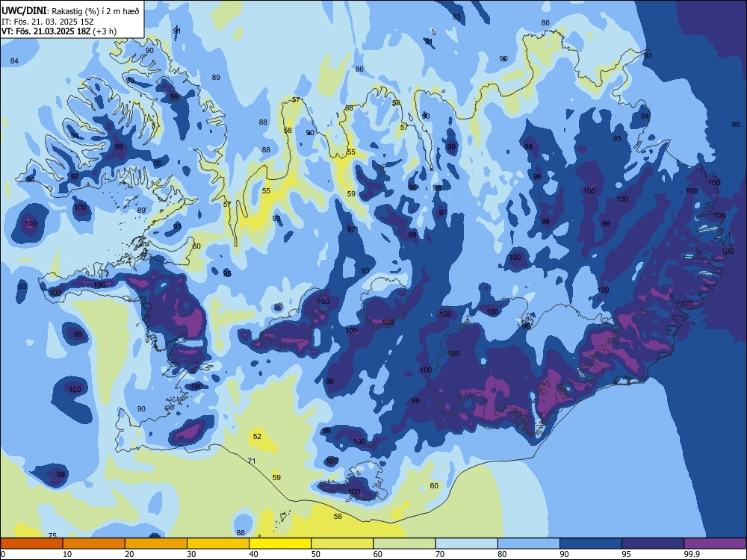Click the 30–40% golden legend swatch

[218, 544]
